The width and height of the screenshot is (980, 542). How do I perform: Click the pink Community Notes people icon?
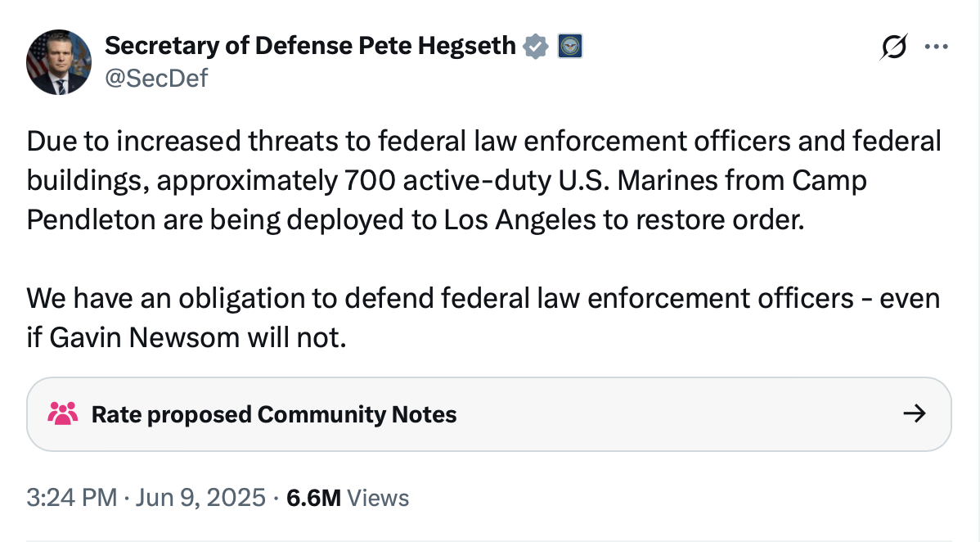63,413
